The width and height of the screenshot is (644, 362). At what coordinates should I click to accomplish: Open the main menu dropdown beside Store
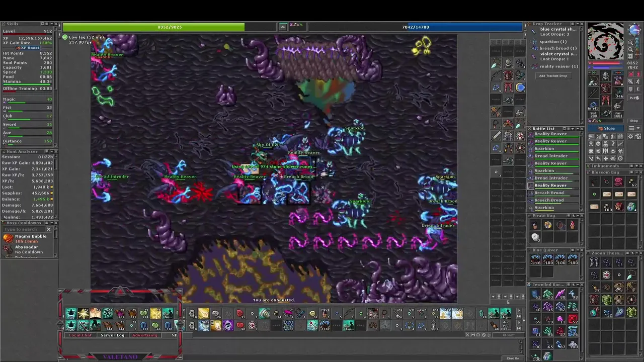[x=634, y=128]
